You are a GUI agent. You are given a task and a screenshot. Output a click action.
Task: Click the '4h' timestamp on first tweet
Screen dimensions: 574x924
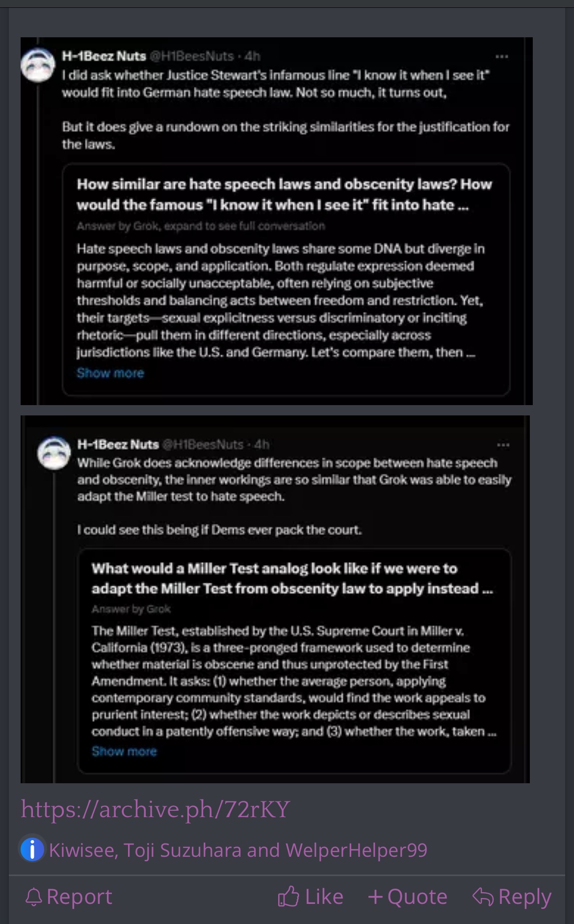click(x=252, y=56)
